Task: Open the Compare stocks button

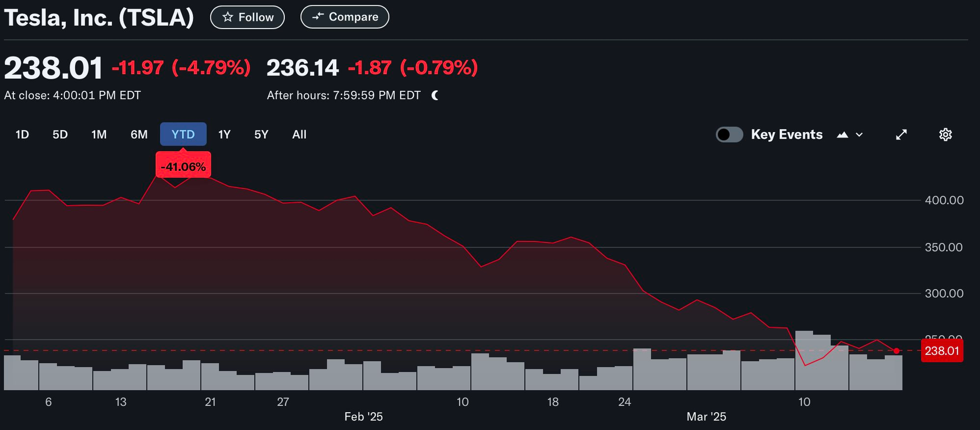Action: [x=345, y=17]
